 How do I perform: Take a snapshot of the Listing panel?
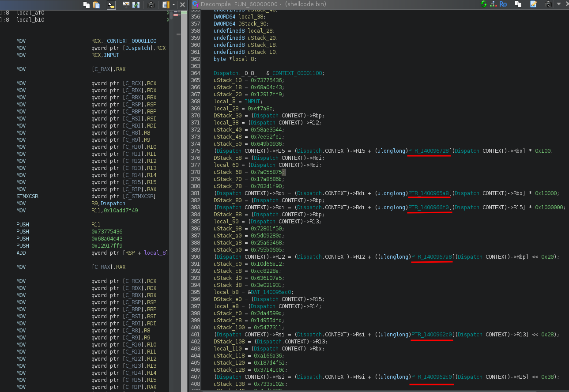click(151, 4)
